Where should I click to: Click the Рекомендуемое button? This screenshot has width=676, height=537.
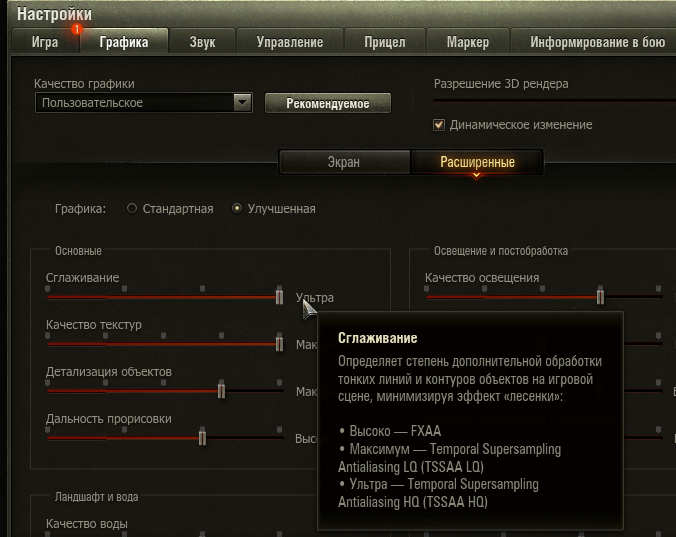click(328, 103)
